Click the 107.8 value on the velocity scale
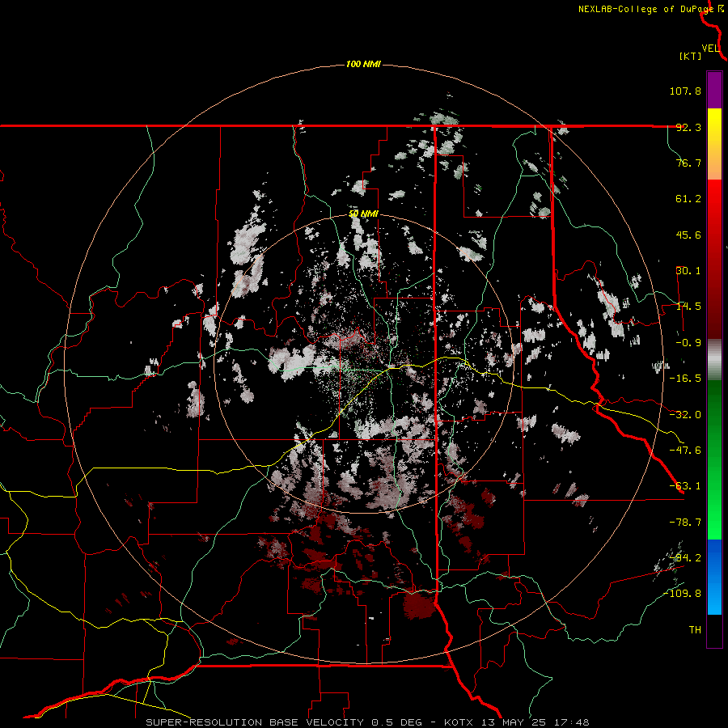728x728 pixels. pyautogui.click(x=685, y=91)
